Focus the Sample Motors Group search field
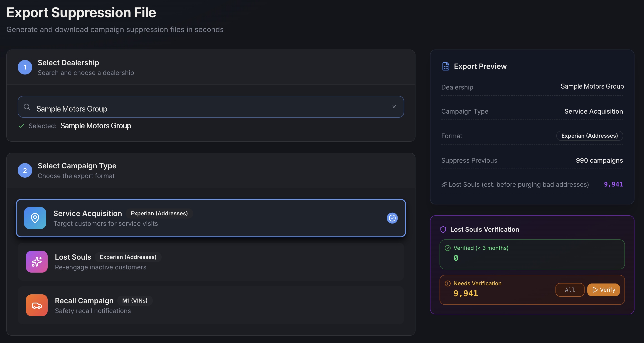Screen dimensions: 644x343 point(211,107)
